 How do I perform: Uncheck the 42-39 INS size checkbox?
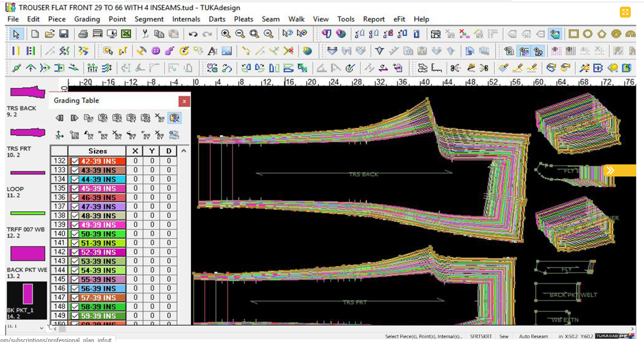pos(75,161)
